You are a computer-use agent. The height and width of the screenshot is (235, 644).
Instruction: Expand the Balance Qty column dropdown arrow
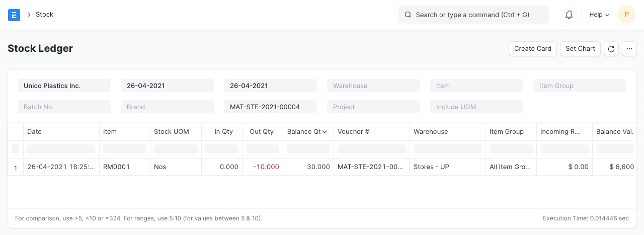[x=325, y=132]
